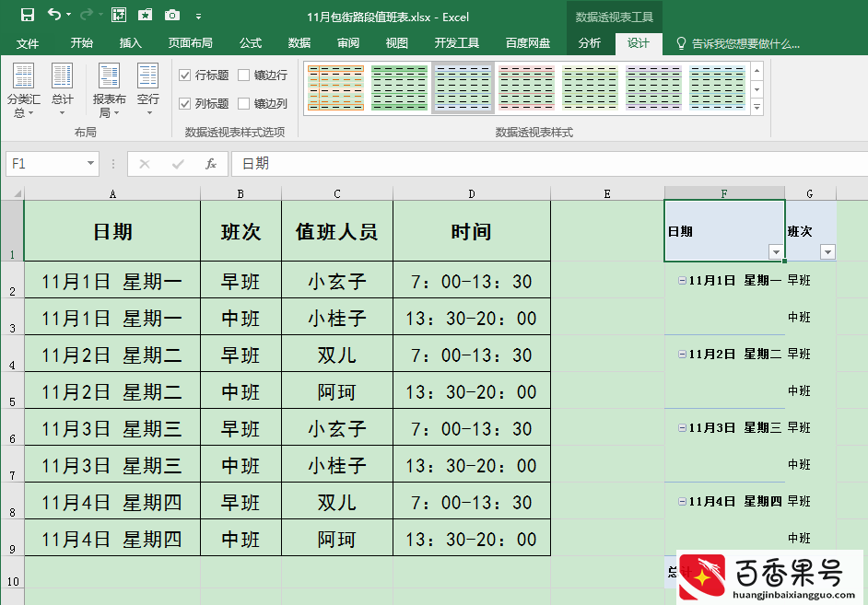868x605 pixels.
Task: Toggle the 行标题 checkbox
Action: pyautogui.click(x=185, y=76)
